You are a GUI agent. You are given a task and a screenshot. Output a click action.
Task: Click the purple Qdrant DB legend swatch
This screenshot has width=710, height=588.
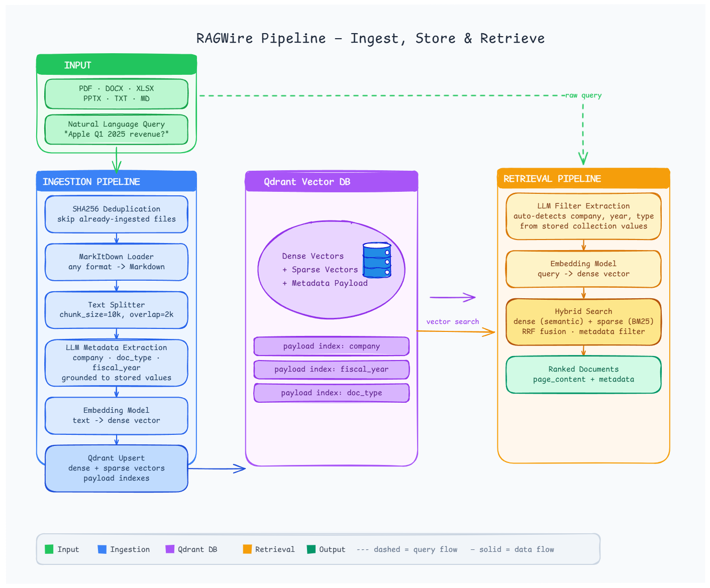[170, 549]
